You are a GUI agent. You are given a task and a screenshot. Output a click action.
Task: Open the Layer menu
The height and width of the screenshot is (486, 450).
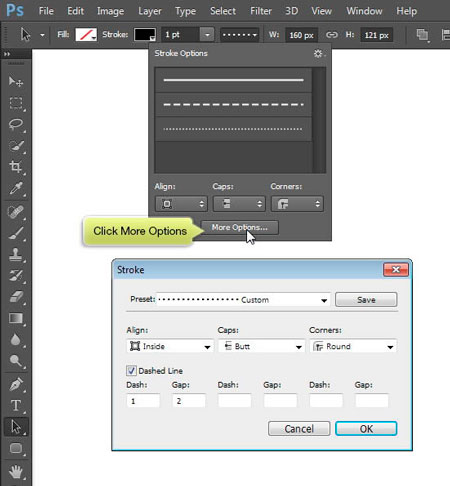click(150, 11)
